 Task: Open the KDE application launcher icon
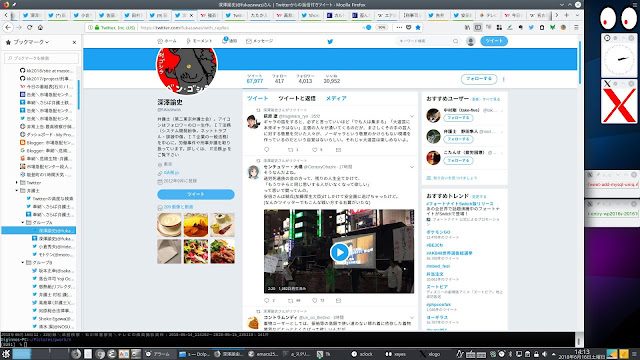tap(6, 354)
